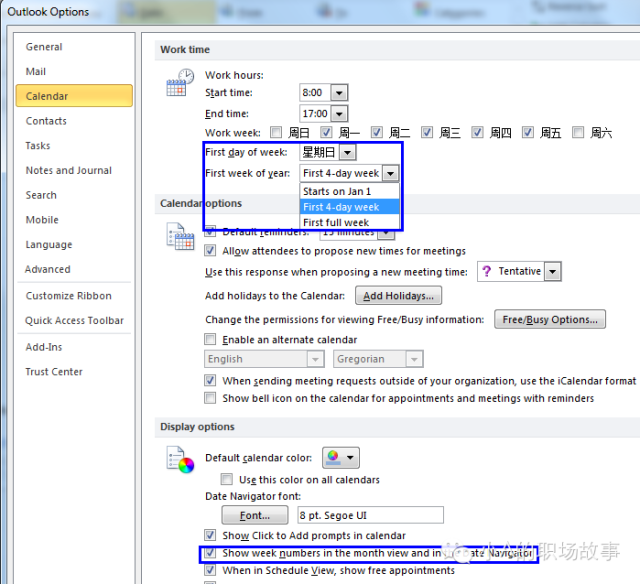Toggle the 周四 work week checkbox
This screenshot has width=640, height=584.
point(477,132)
